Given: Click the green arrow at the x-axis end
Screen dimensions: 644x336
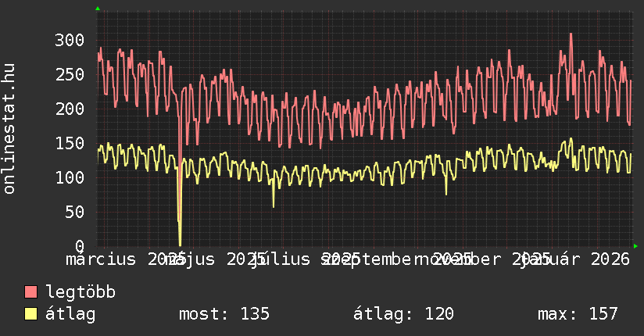Looking at the screenshot, I should tap(635, 245).
